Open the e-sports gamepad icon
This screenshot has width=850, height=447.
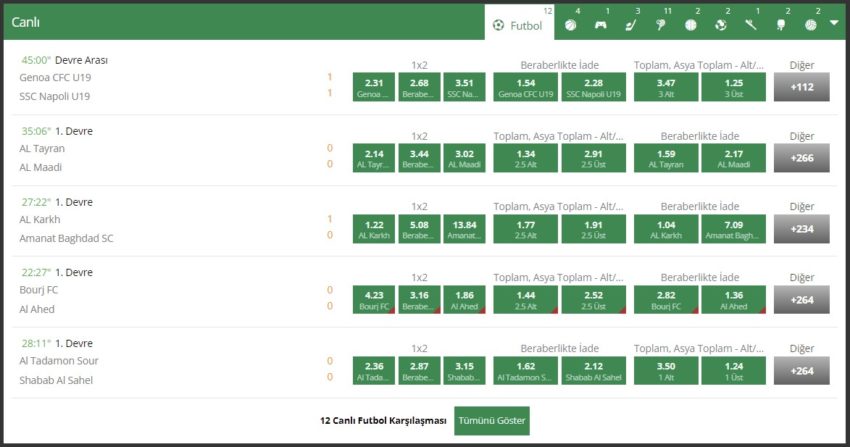coord(600,24)
